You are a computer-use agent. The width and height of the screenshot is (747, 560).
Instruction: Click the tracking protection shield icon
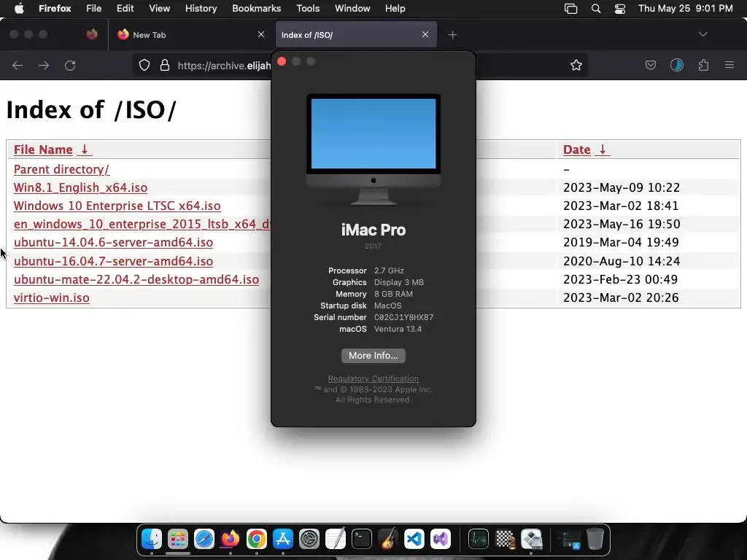144,65
